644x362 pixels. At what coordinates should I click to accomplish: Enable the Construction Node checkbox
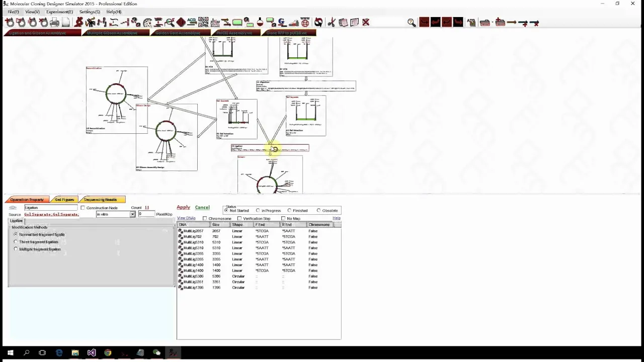(x=83, y=208)
